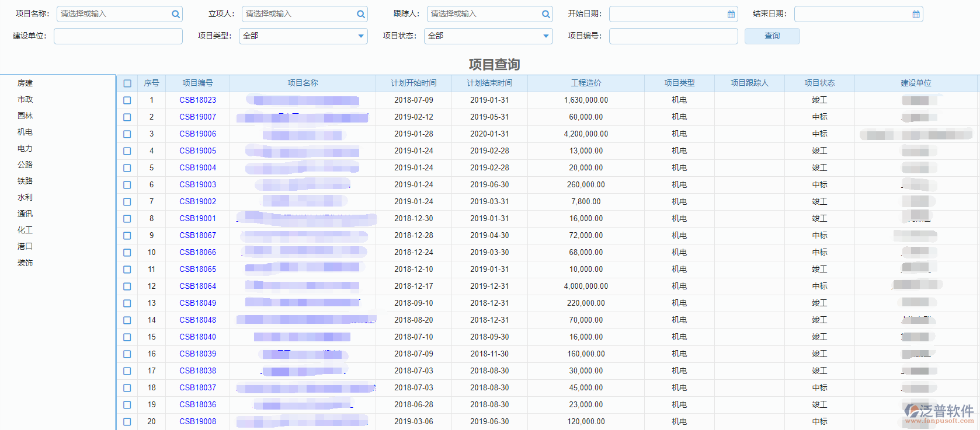The width and height of the screenshot is (980, 430).
Task: Click the 工程造价 column header
Action: click(x=586, y=83)
